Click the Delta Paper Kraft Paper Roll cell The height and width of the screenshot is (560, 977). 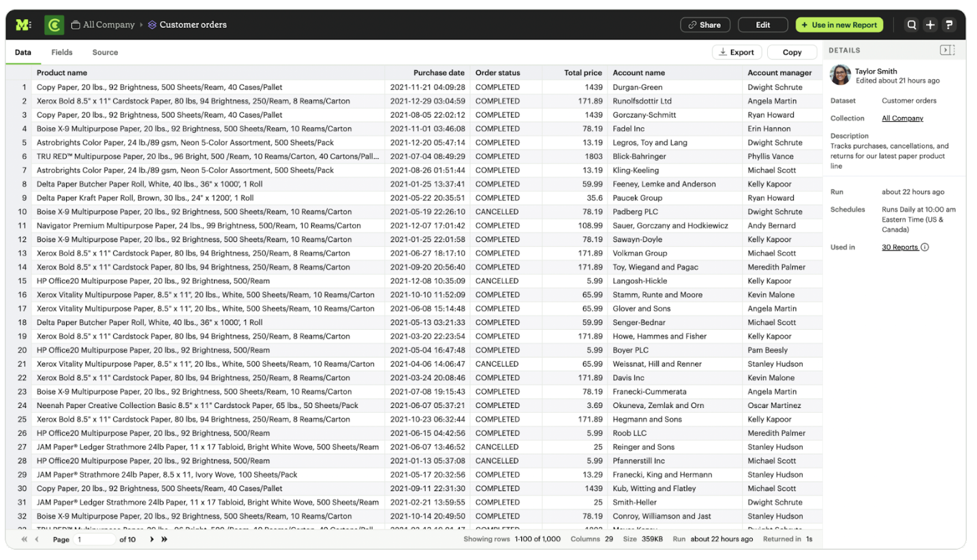click(208, 198)
